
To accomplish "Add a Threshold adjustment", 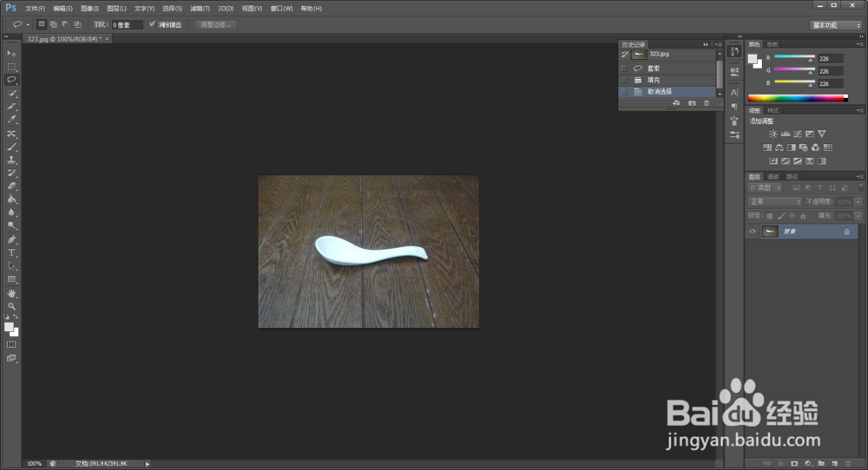I will [x=798, y=161].
